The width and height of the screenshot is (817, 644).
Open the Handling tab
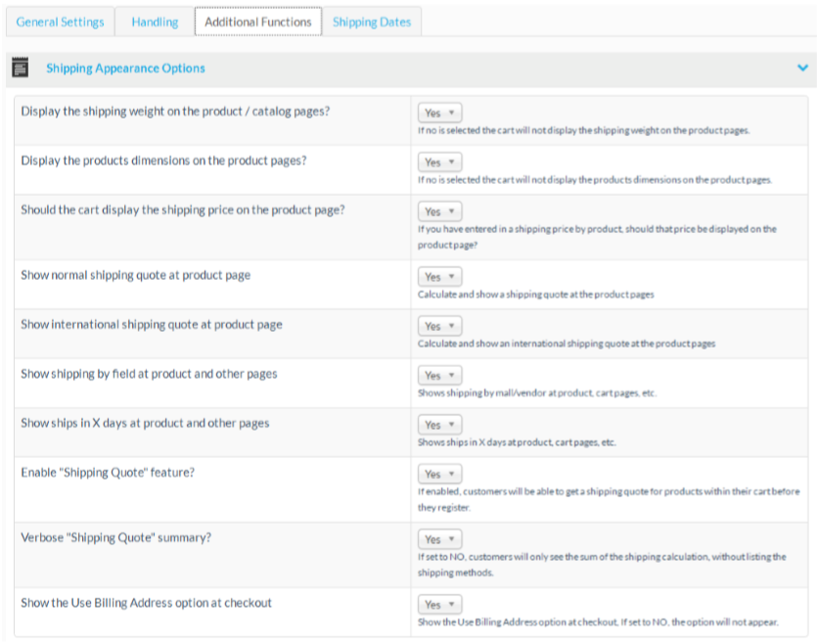pos(155,22)
